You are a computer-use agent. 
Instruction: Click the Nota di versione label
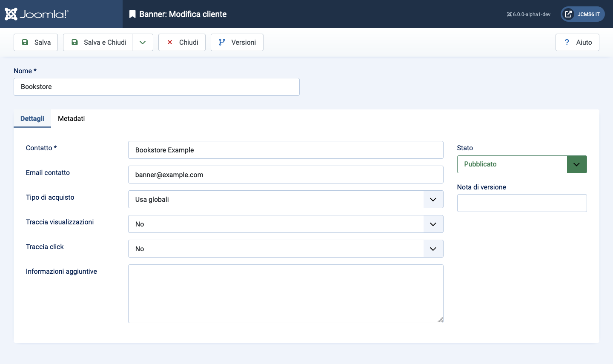pyautogui.click(x=481, y=187)
